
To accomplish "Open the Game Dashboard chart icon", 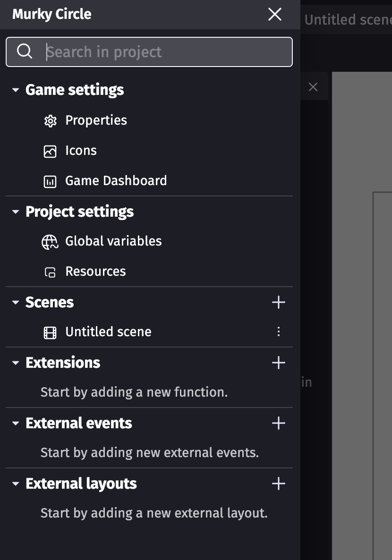I will point(50,181).
